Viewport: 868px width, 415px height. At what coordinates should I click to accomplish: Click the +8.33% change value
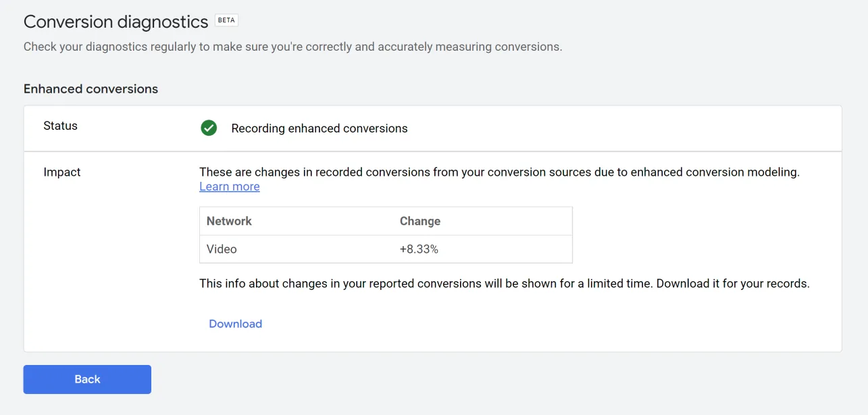coord(419,249)
